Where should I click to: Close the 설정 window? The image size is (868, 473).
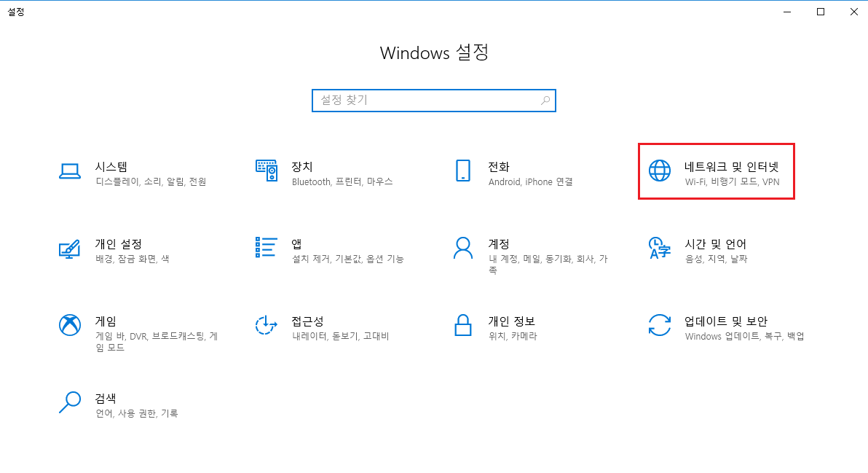pos(853,12)
